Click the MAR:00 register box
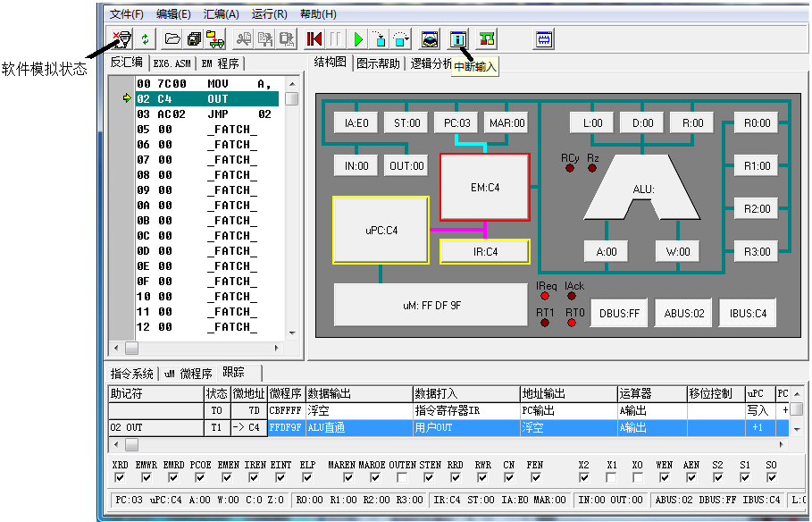The height and width of the screenshot is (522, 812). pyautogui.click(x=507, y=123)
